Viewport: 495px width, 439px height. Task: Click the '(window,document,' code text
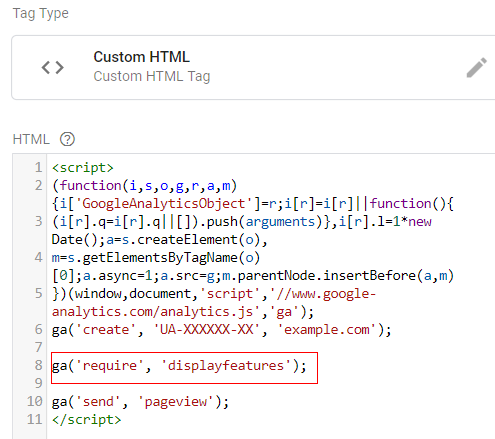click(x=134, y=294)
